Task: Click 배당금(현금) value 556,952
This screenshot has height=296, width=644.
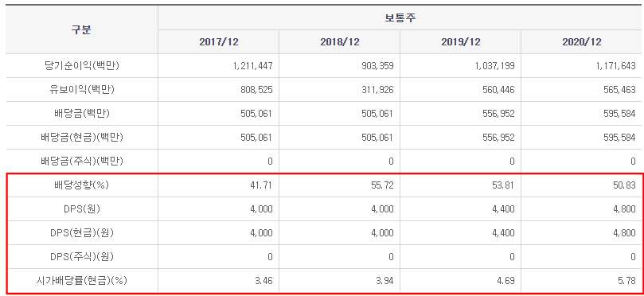Action: 498,138
